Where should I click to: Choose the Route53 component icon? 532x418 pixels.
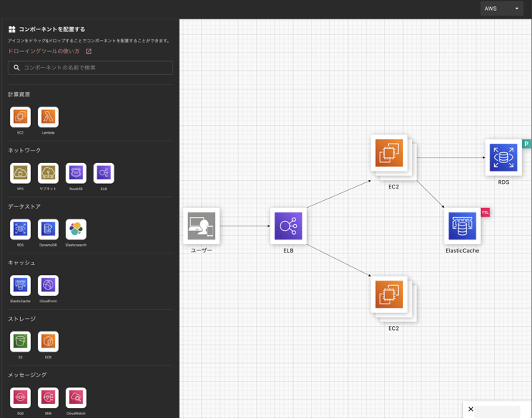tap(76, 173)
